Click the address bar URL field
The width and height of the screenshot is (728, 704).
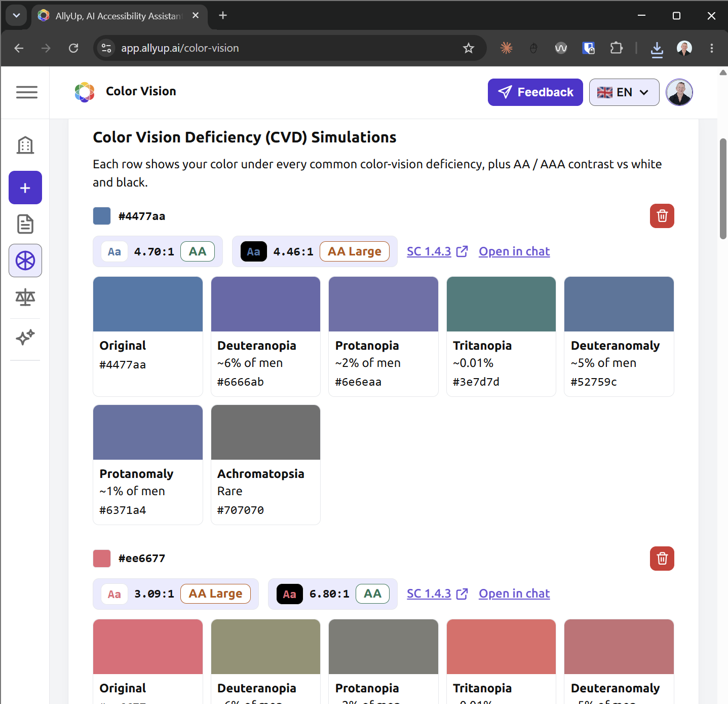point(289,48)
